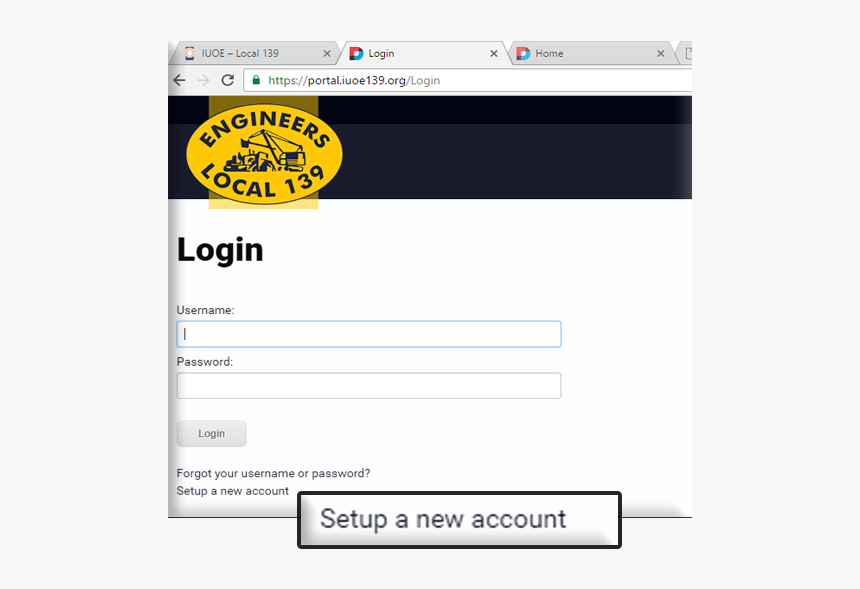Click the browser back arrow
Screen dimensions: 860x589
(179, 81)
